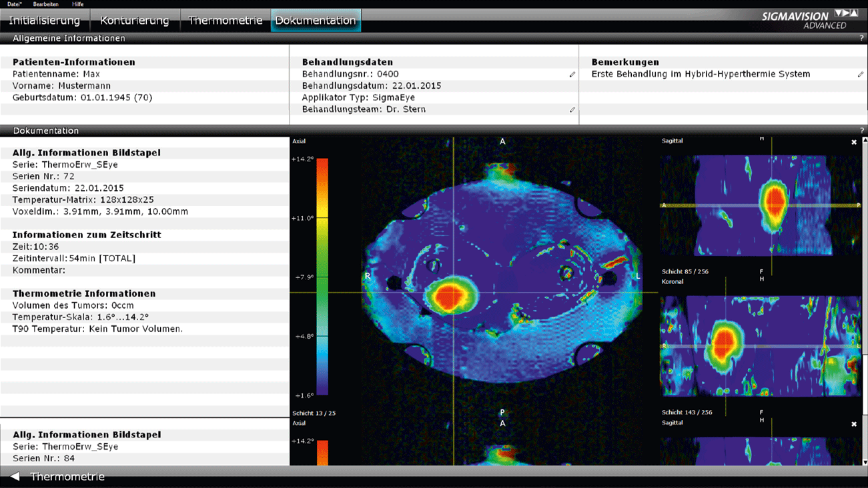
Task: Switch to the Initialisierung tab
Action: 45,20
